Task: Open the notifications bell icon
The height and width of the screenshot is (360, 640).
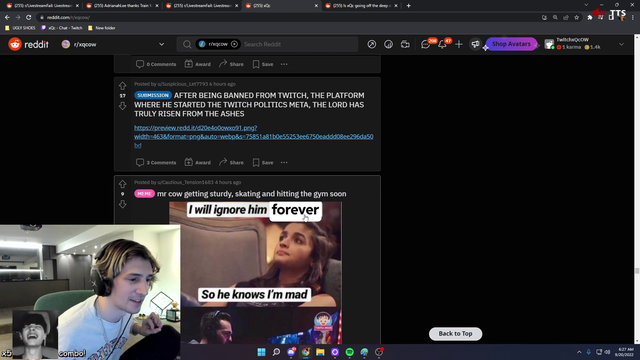Action: (x=442, y=44)
